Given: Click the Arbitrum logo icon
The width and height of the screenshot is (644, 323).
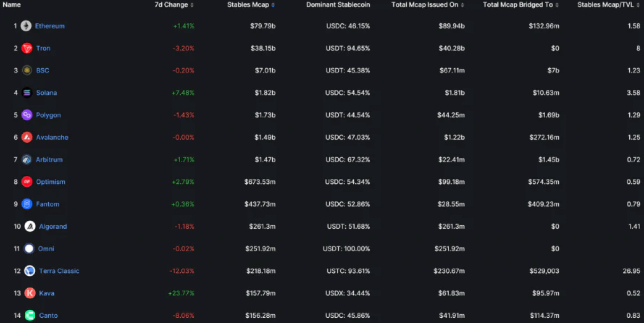Looking at the screenshot, I should point(27,159).
